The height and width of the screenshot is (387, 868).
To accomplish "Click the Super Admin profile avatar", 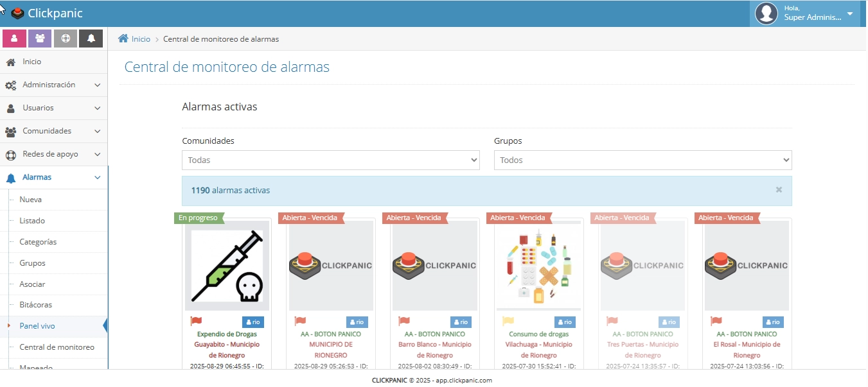I will click(x=766, y=13).
